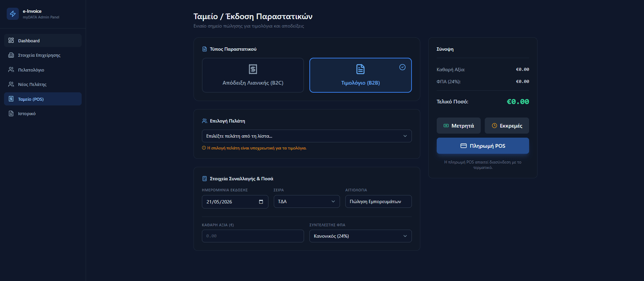
Task: Open the ΦΠΑ rate dropdown Κανονικός (24%)
Action: (360, 236)
